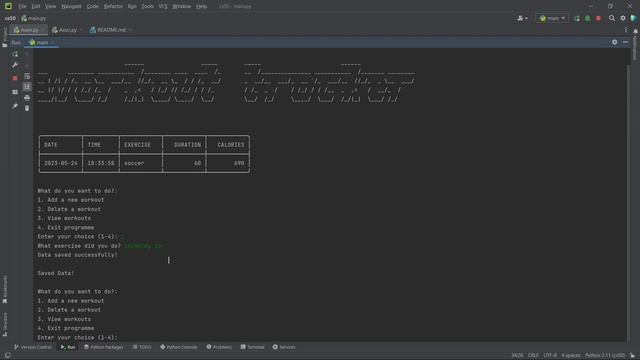640x360 pixels.
Task: Open the Run panel options gear
Action: point(615,42)
